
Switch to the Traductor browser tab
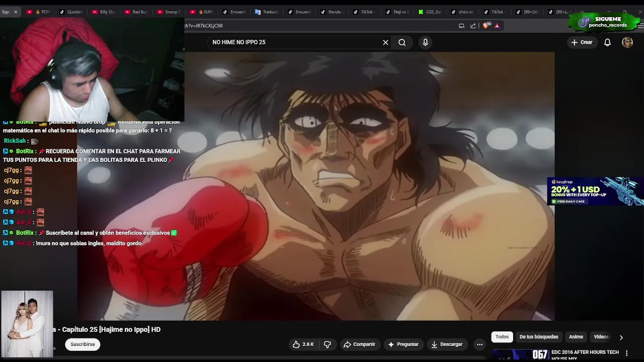tap(267, 12)
